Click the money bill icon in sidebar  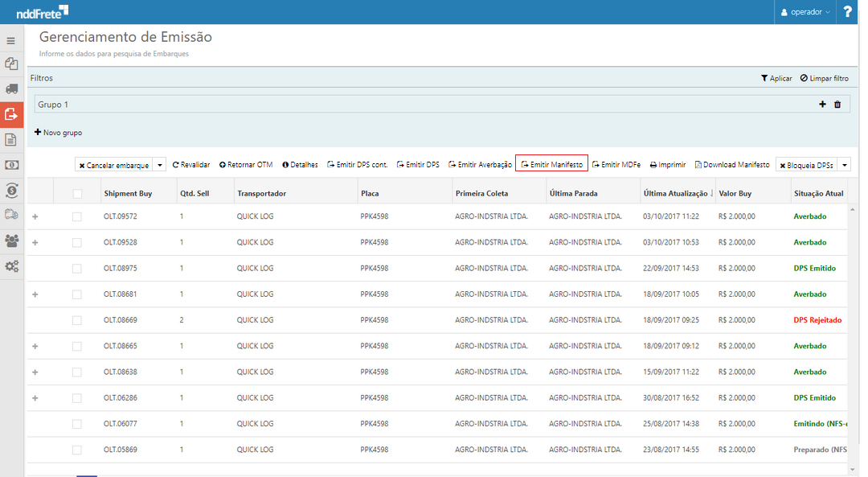(11, 165)
